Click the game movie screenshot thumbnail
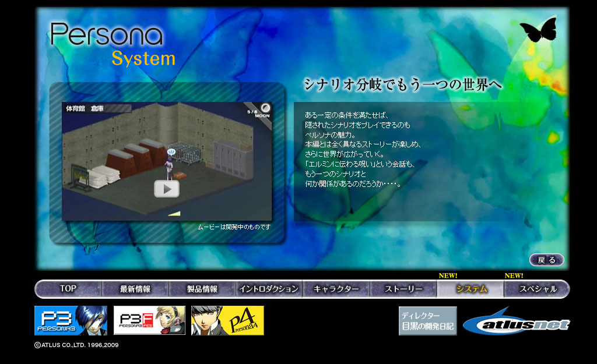Image resolution: width=597 pixels, height=364 pixels. click(167, 161)
